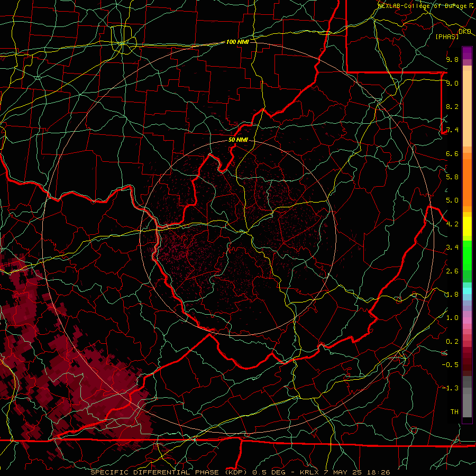Pick the pink swatch on the color bar
The width and height of the screenshot is (476, 476).
pyautogui.click(x=467, y=321)
